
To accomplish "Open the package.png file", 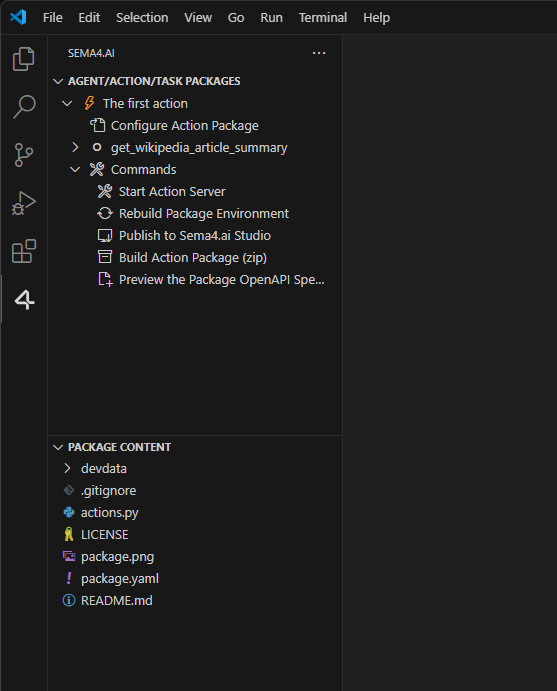I will [x=118, y=556].
